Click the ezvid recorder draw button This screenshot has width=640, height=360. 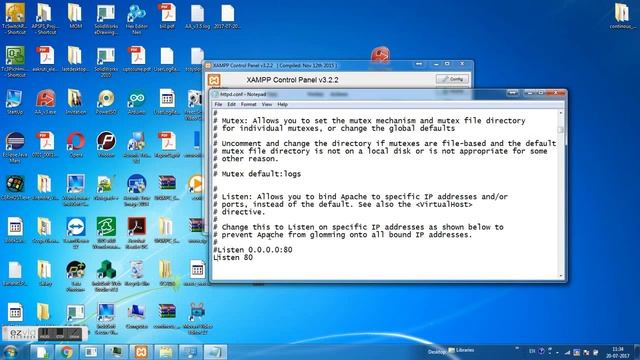tap(75, 334)
